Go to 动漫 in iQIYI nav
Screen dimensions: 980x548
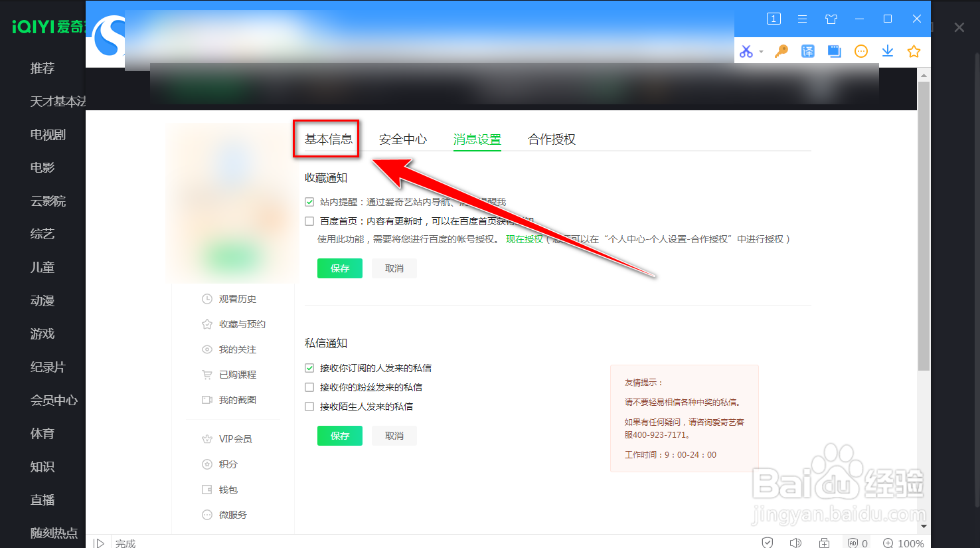pyautogui.click(x=42, y=301)
